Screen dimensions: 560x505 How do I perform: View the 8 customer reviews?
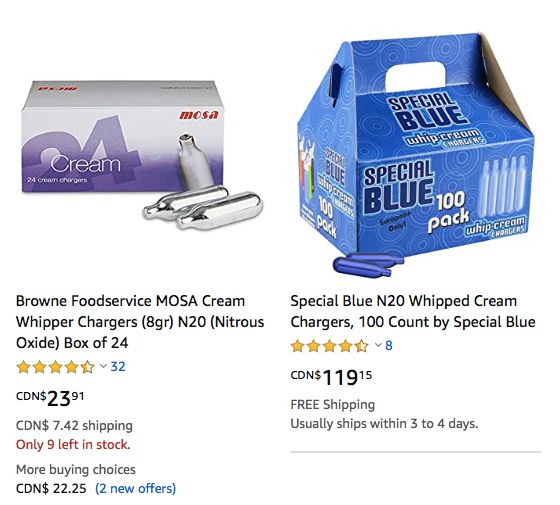tap(389, 345)
